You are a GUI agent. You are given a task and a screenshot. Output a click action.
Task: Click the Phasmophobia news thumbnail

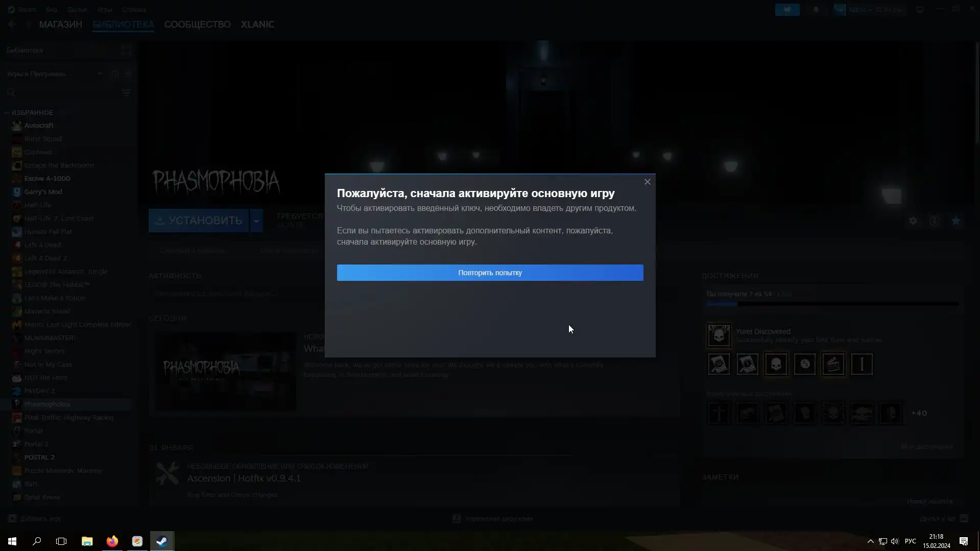click(x=226, y=372)
